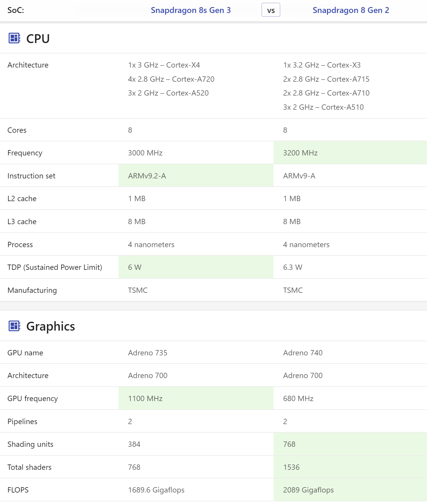Click the CPU section heading
Screen dimensions: 427x504
pos(38,39)
